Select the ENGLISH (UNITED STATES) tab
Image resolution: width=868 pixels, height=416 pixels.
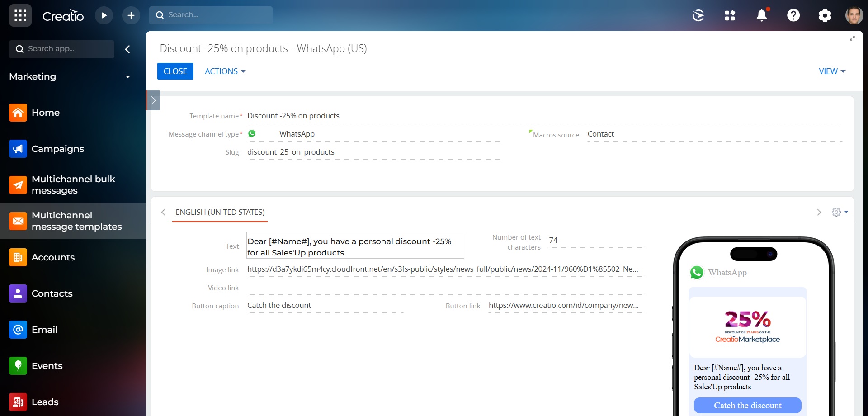(x=220, y=212)
